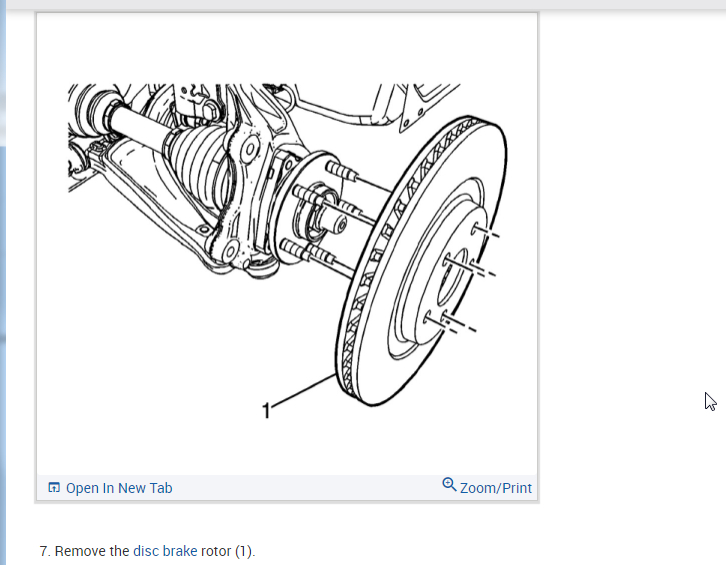
Task: Open the disc brake hyperlink
Action: coord(165,551)
